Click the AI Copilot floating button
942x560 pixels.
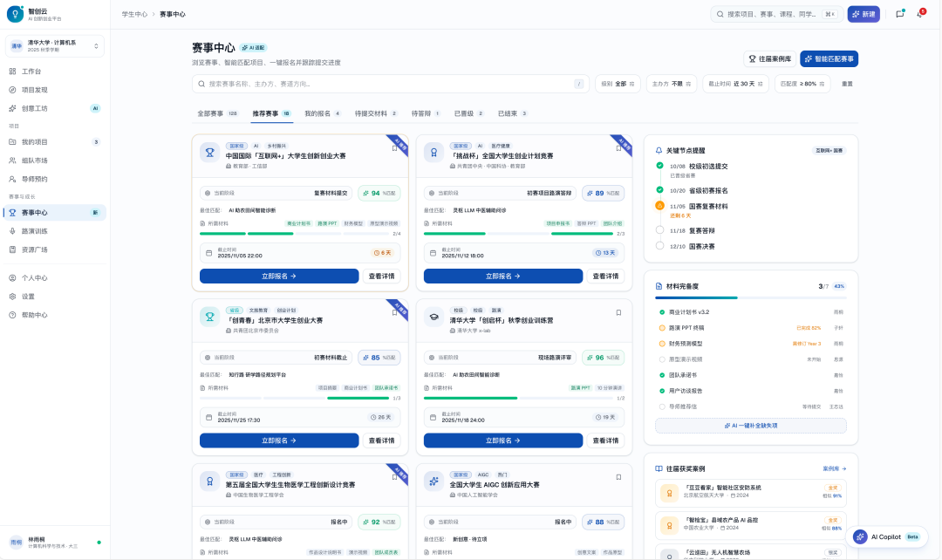(887, 537)
